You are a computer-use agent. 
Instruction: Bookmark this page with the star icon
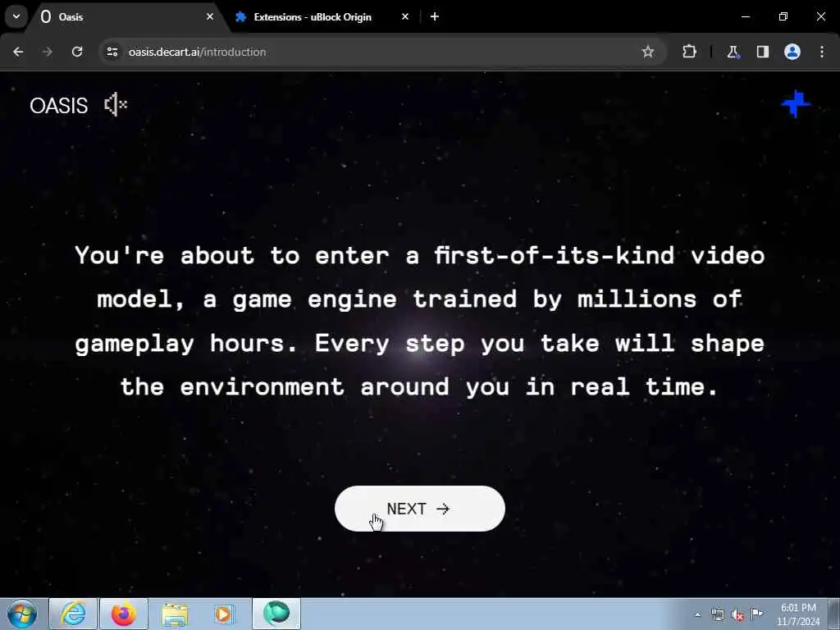coord(648,52)
